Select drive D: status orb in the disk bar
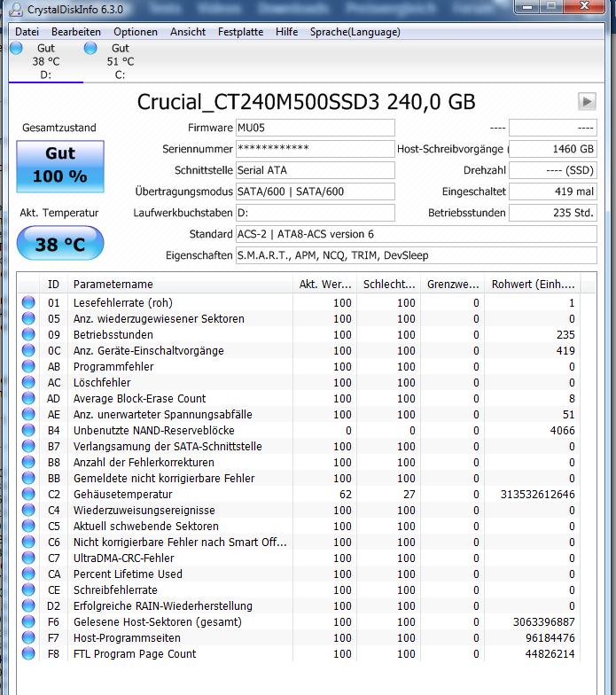This screenshot has width=616, height=695. pos(16,48)
